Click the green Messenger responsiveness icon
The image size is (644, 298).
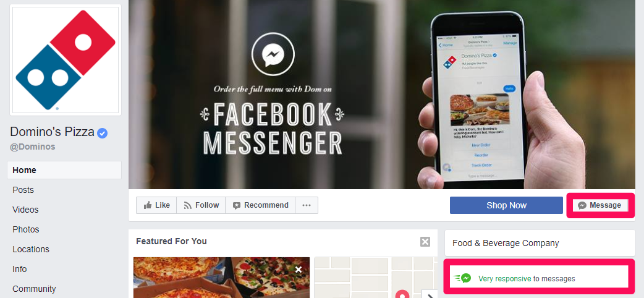pyautogui.click(x=462, y=278)
